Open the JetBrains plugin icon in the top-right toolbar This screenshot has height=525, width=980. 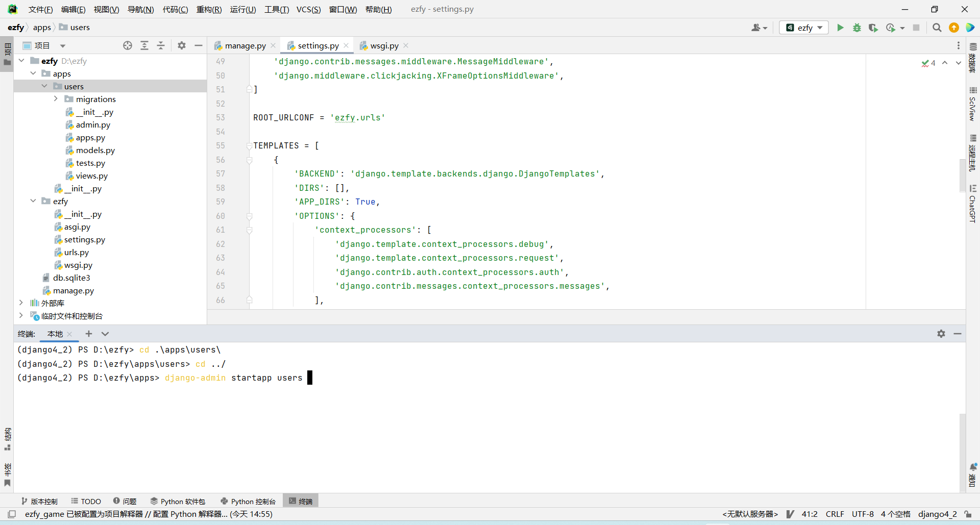(x=970, y=28)
